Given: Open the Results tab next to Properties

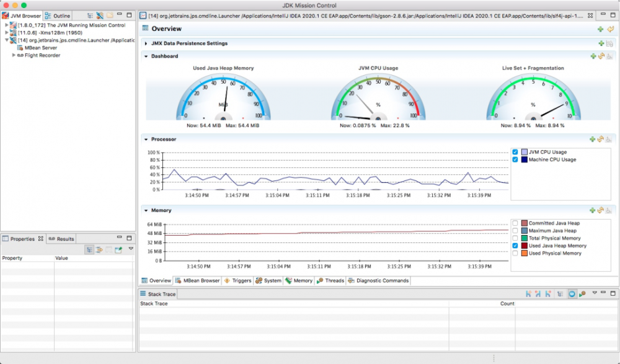Looking at the screenshot, I should [x=61, y=239].
